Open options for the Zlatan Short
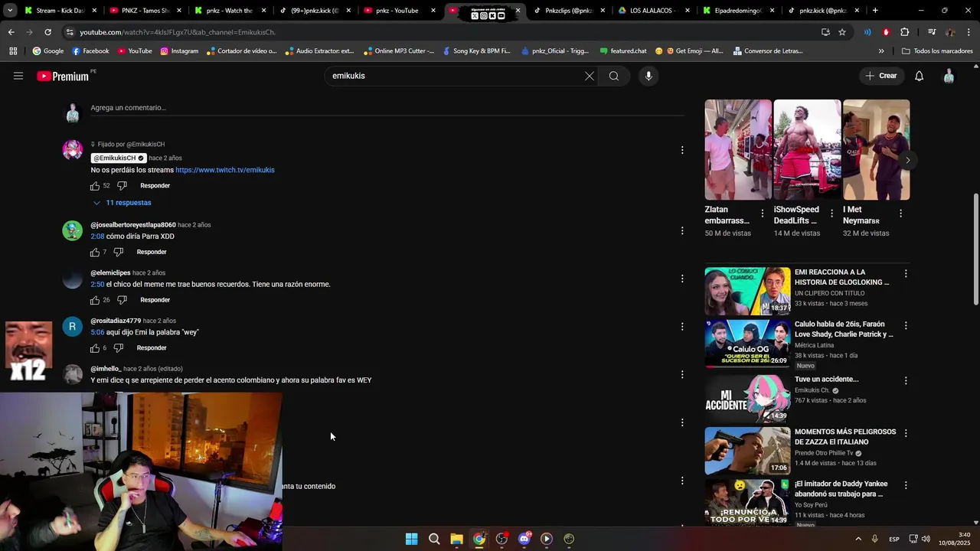 tap(763, 214)
